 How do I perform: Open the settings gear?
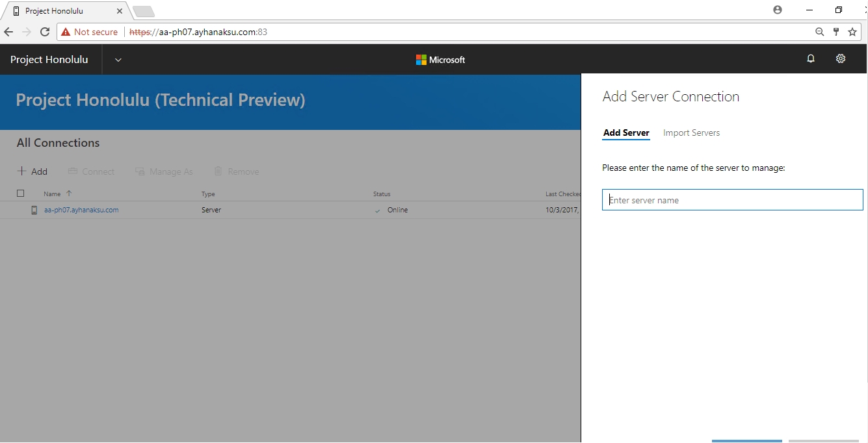(x=840, y=59)
